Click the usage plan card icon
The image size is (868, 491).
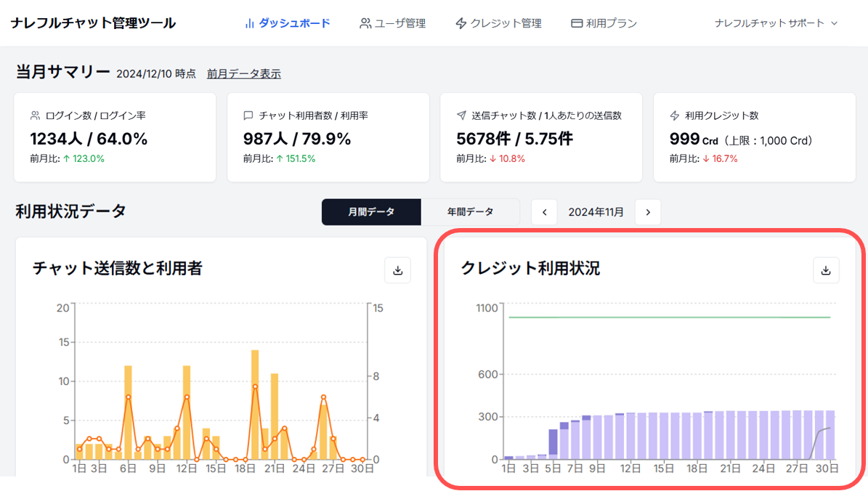pos(577,23)
